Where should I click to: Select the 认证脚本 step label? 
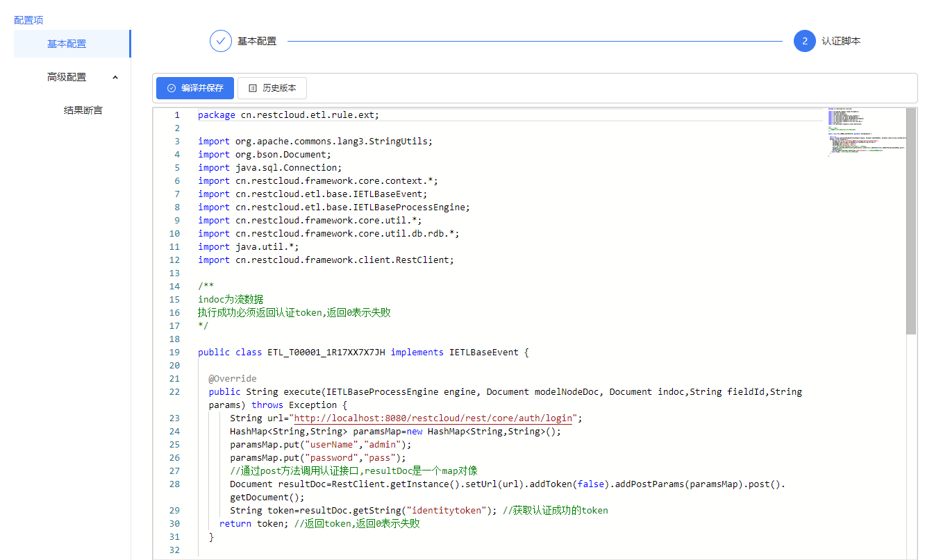[841, 41]
